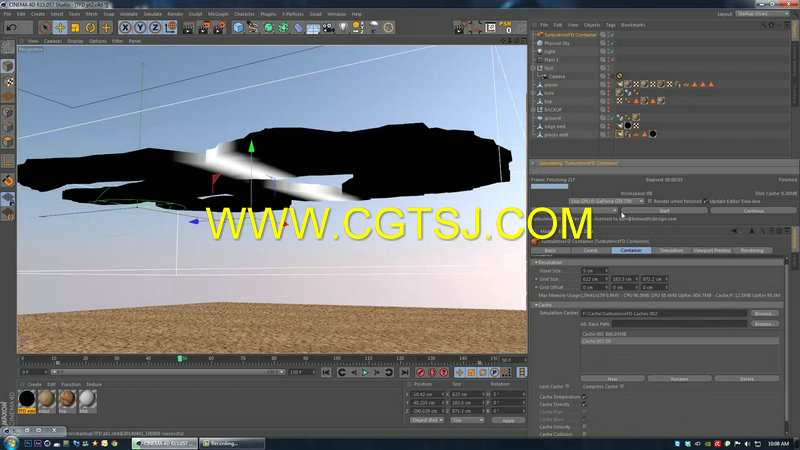Click Browse next to Simulation Caches
The height and width of the screenshot is (450, 800).
(764, 313)
